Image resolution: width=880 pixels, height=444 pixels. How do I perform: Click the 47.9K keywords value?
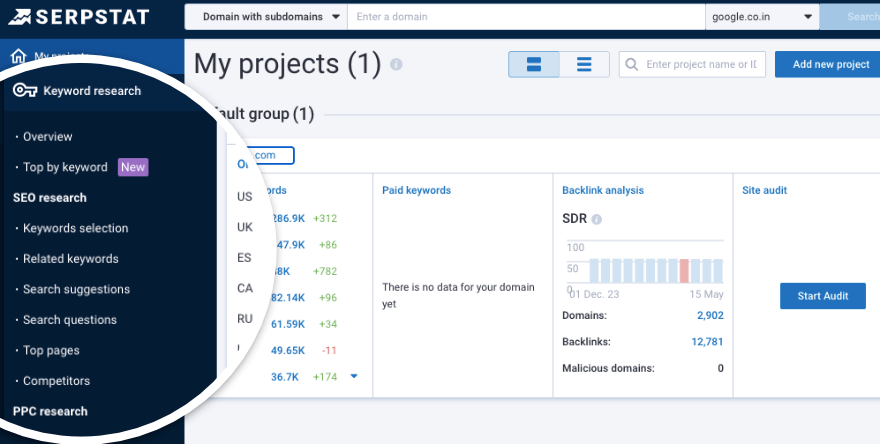click(x=291, y=245)
